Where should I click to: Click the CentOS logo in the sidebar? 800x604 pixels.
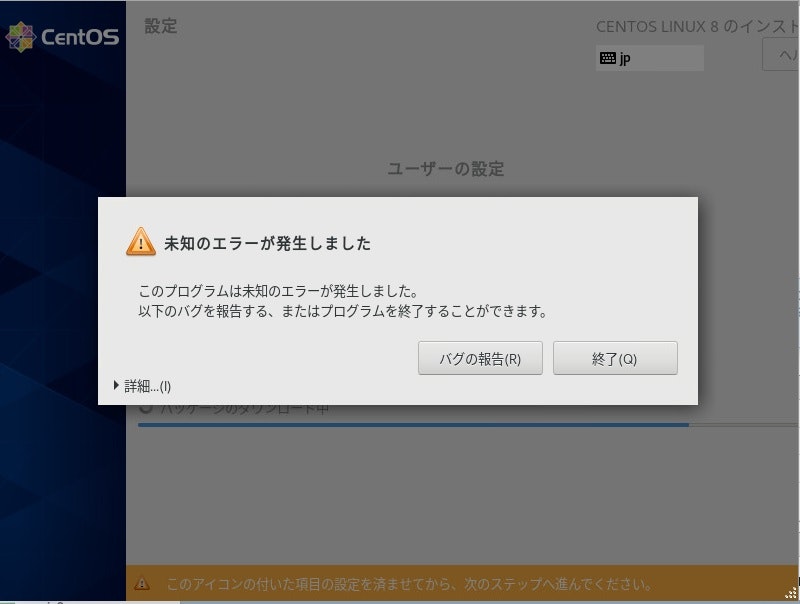tap(62, 37)
